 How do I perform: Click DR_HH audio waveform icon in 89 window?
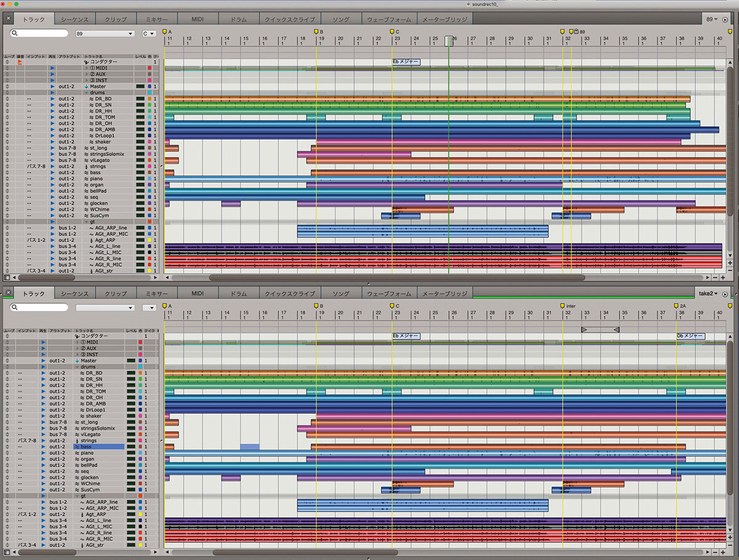click(x=91, y=112)
